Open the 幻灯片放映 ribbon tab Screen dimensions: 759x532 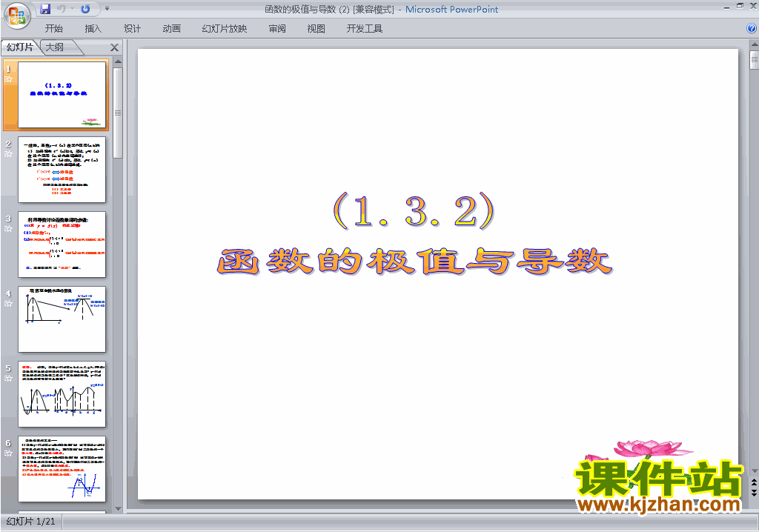(224, 29)
